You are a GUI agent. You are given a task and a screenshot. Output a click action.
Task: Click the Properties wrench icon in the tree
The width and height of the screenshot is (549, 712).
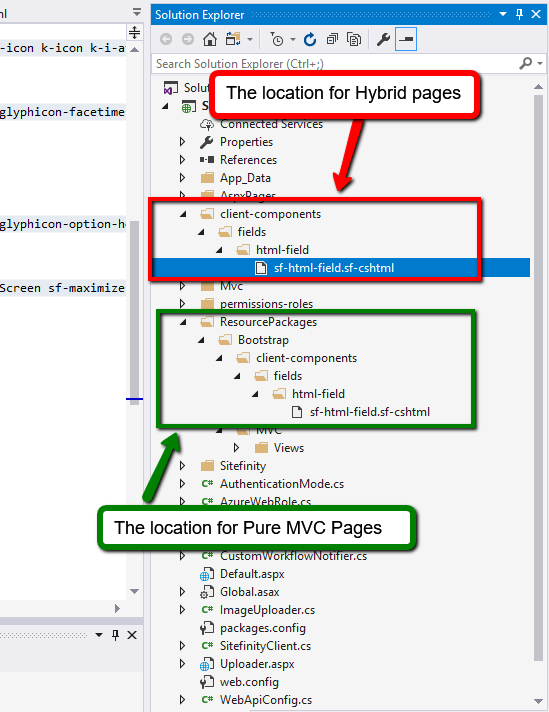207,142
